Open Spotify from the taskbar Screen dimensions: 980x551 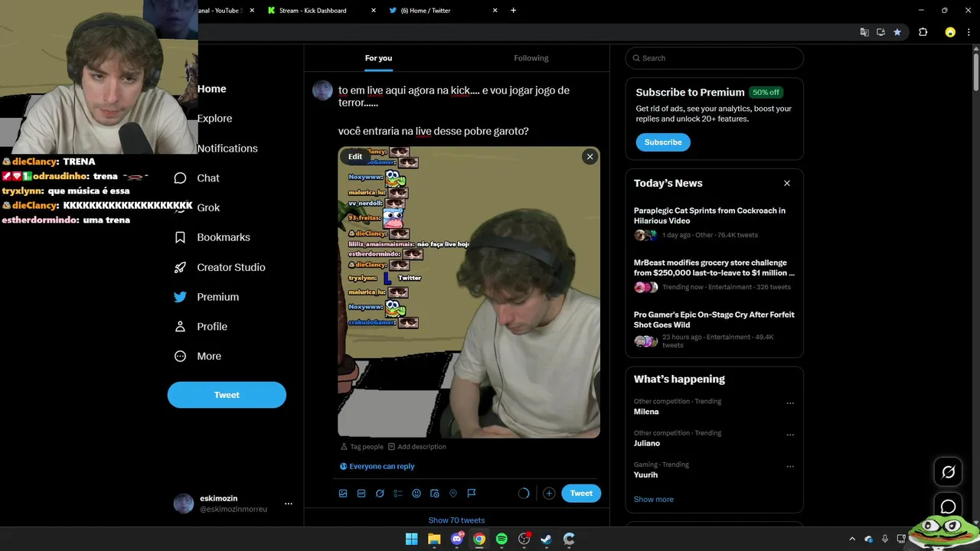pyautogui.click(x=501, y=539)
